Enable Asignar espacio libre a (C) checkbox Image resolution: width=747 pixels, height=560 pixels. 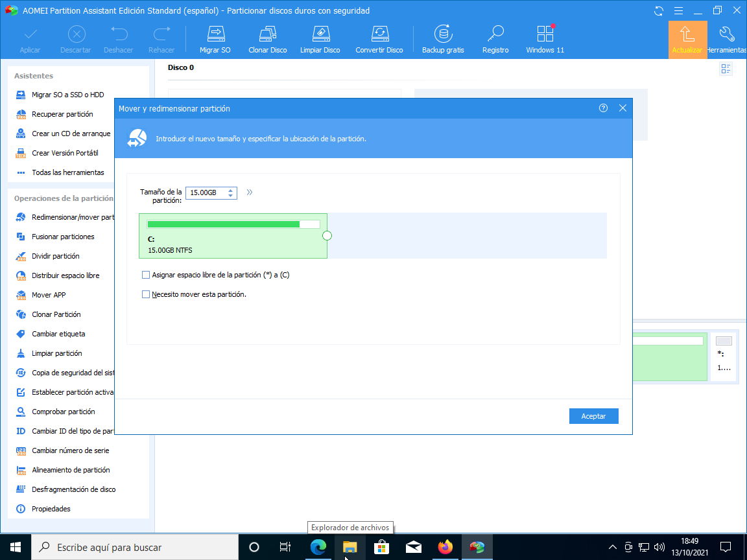point(146,275)
